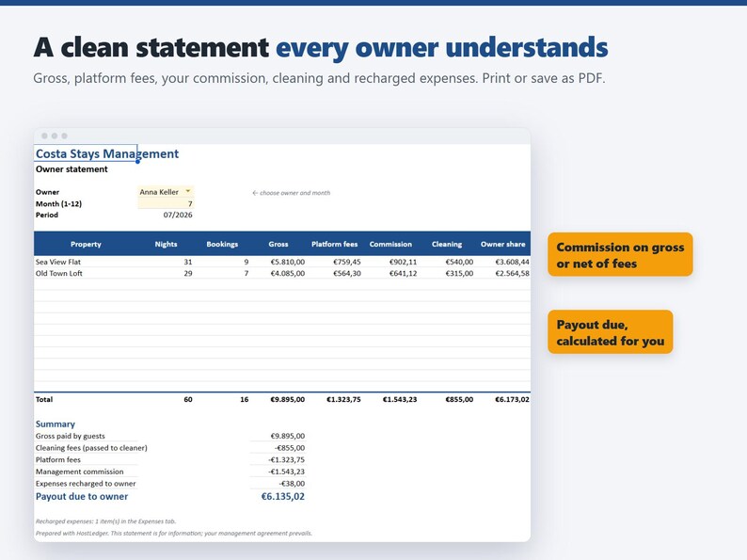Click Management commission summary label
This screenshot has height=560, width=747.
(x=80, y=472)
